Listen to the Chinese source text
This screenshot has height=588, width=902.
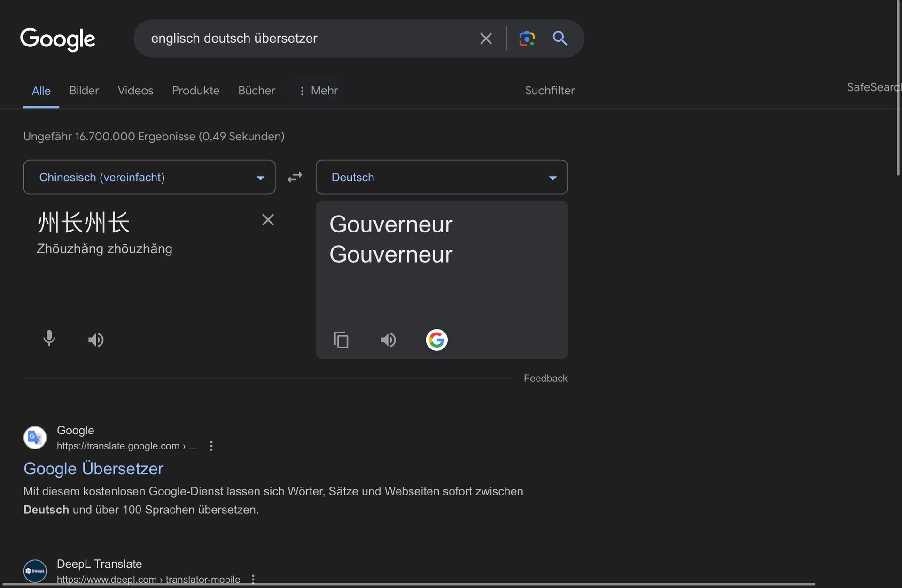click(96, 340)
